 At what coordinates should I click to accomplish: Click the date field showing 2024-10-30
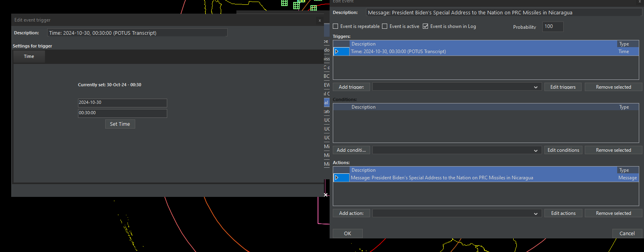[122, 103]
